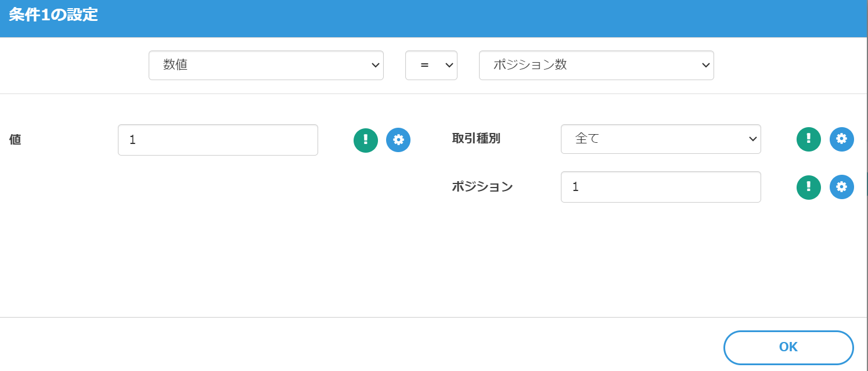Open the = operator dropdown

pos(431,65)
